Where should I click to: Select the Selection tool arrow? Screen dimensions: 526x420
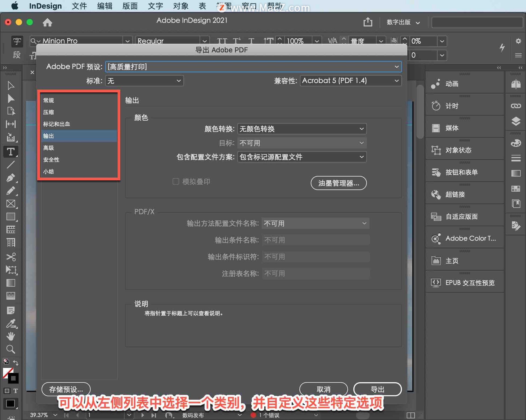click(11, 85)
